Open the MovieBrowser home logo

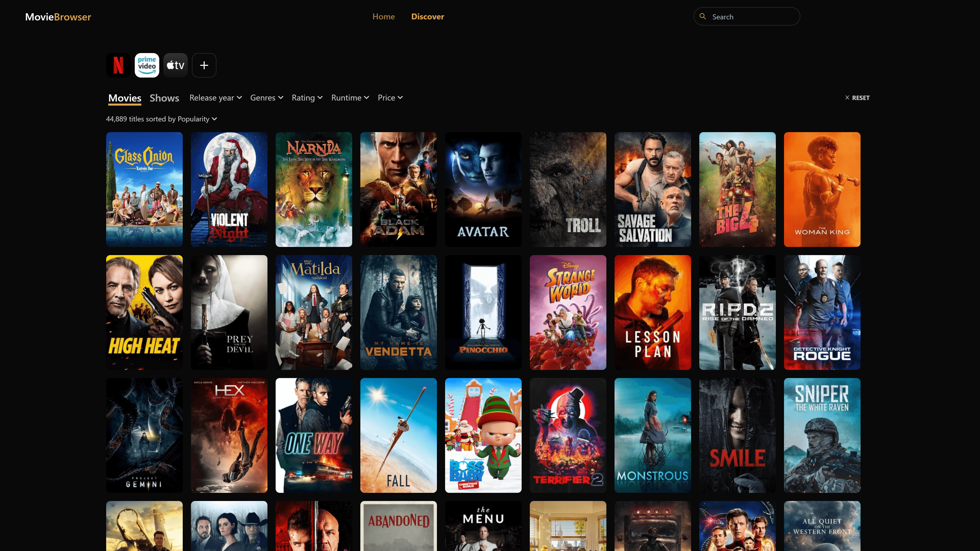tap(58, 16)
